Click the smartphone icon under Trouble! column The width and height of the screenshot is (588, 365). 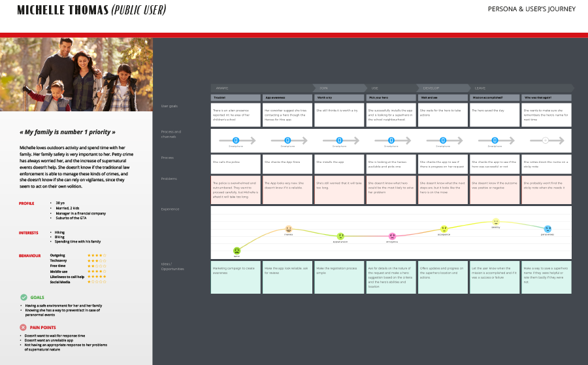tap(236, 140)
